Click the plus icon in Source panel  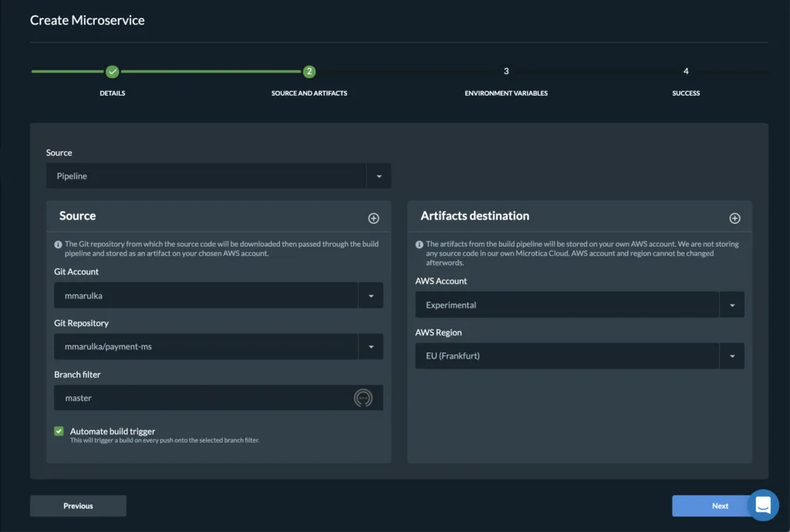point(373,218)
